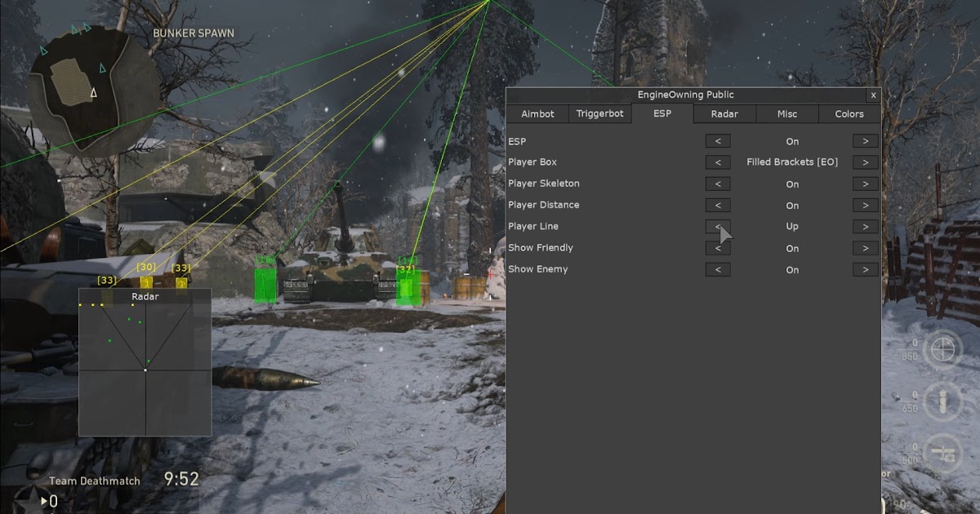Click the Player Box label
980x514 pixels.
(x=532, y=162)
